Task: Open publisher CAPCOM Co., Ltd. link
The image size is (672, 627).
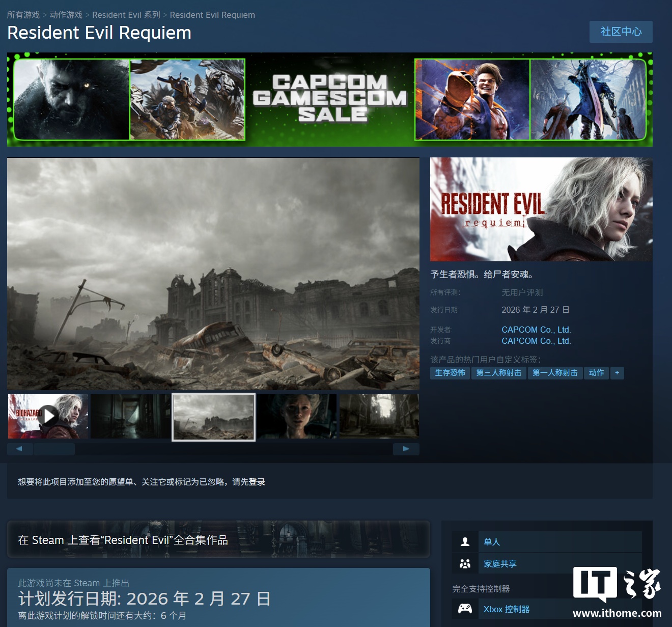Action: point(536,341)
